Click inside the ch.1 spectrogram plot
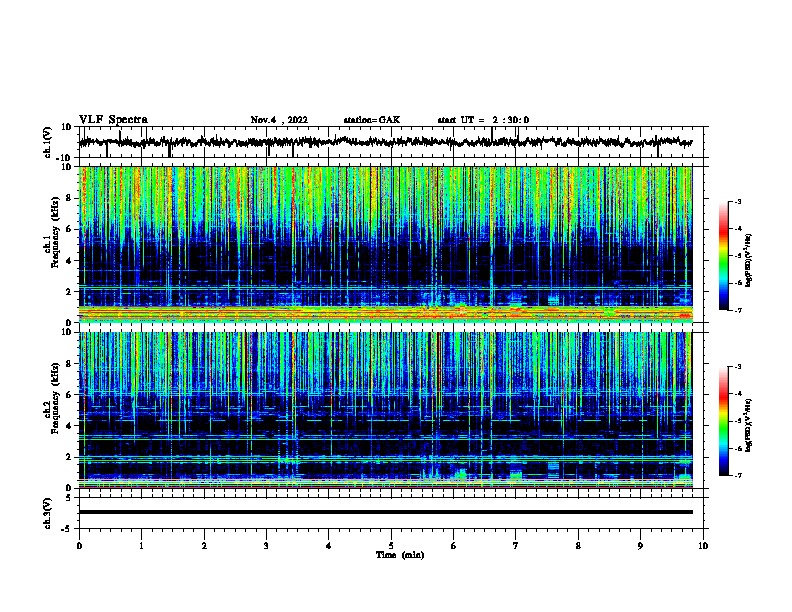 385,244
